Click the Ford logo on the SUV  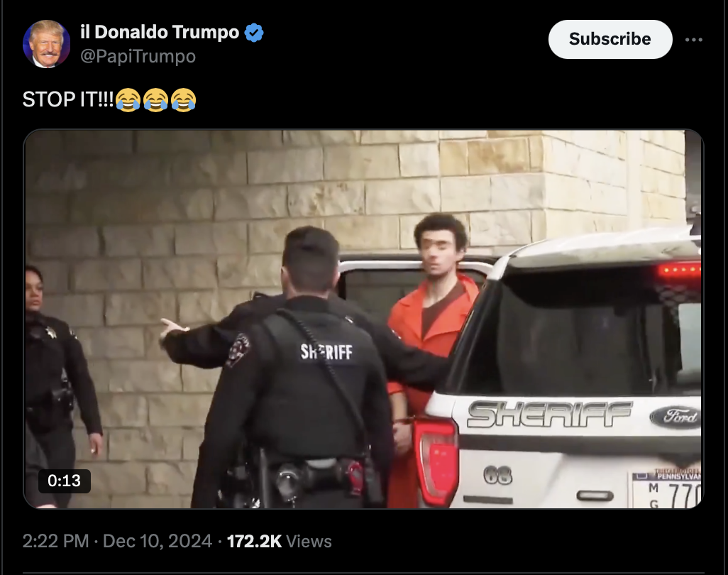point(675,416)
